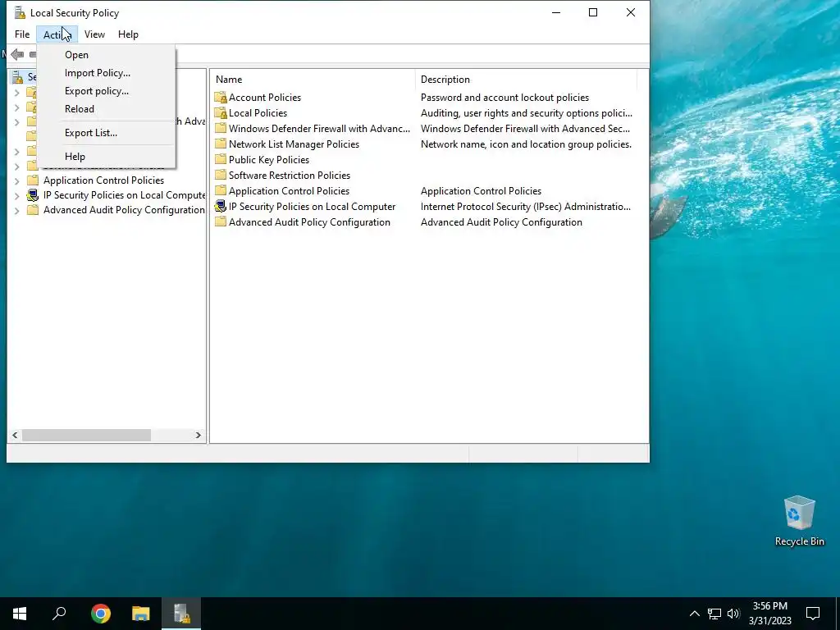This screenshot has height=630, width=840.
Task: Open the Help menu in menu bar
Action: click(x=128, y=34)
